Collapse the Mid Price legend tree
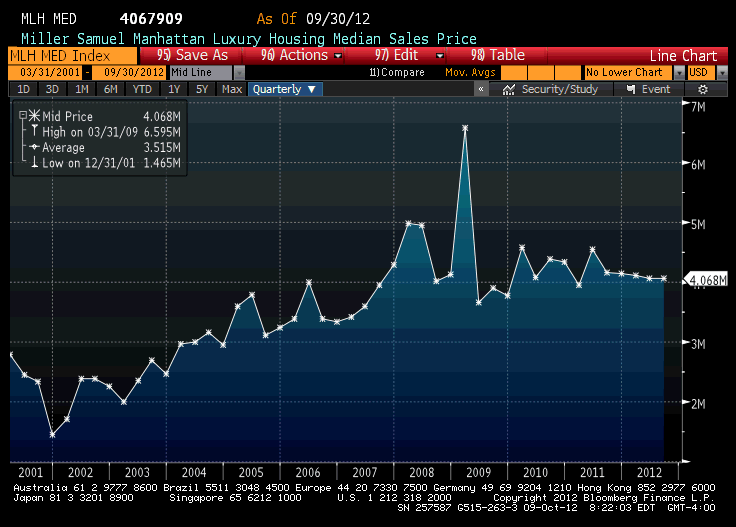736x527 pixels. pos(22,117)
